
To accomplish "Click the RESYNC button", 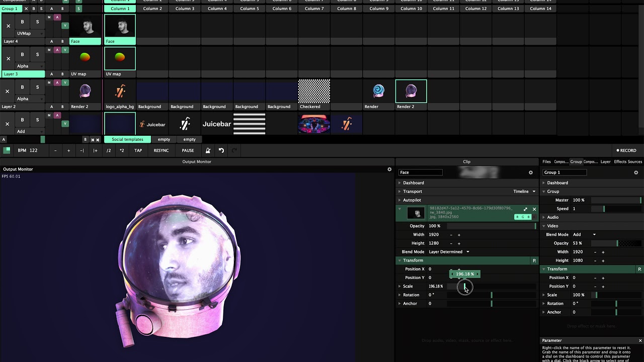I will 161,150.
